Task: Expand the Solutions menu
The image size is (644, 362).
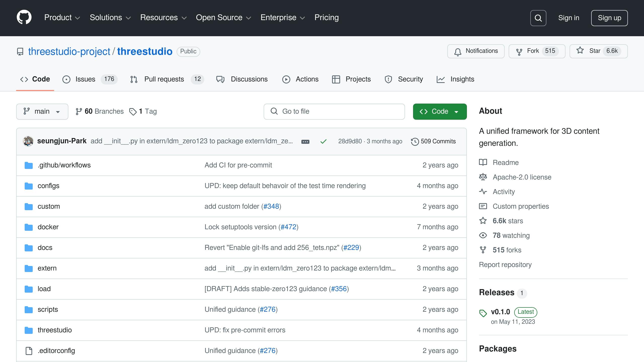Action: (110, 18)
